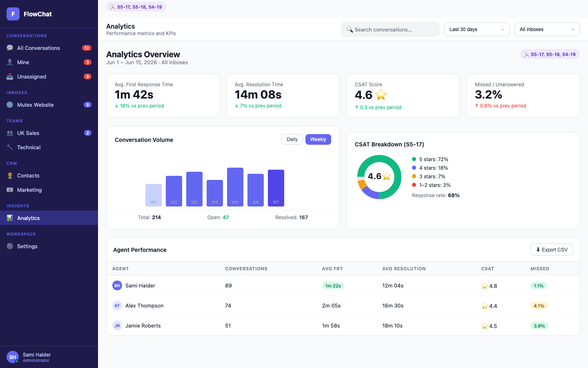Click the S5-17 tag beside Analytics Overview
Viewport: 588px width, 368px height.
[x=550, y=54]
